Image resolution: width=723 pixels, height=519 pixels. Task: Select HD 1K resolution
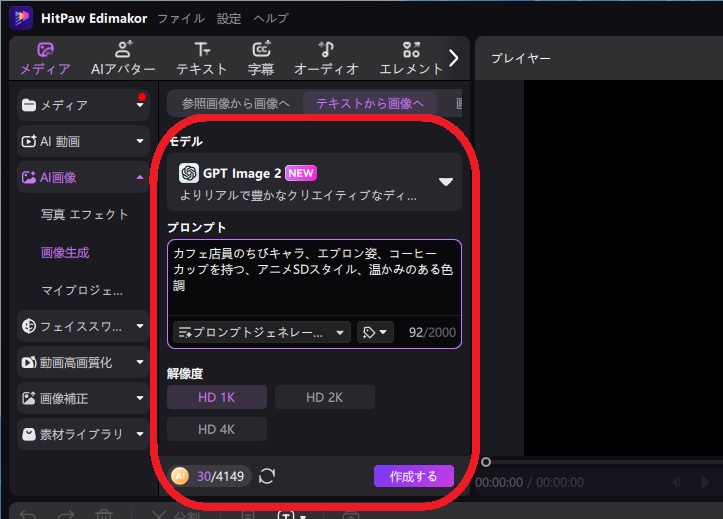click(217, 397)
